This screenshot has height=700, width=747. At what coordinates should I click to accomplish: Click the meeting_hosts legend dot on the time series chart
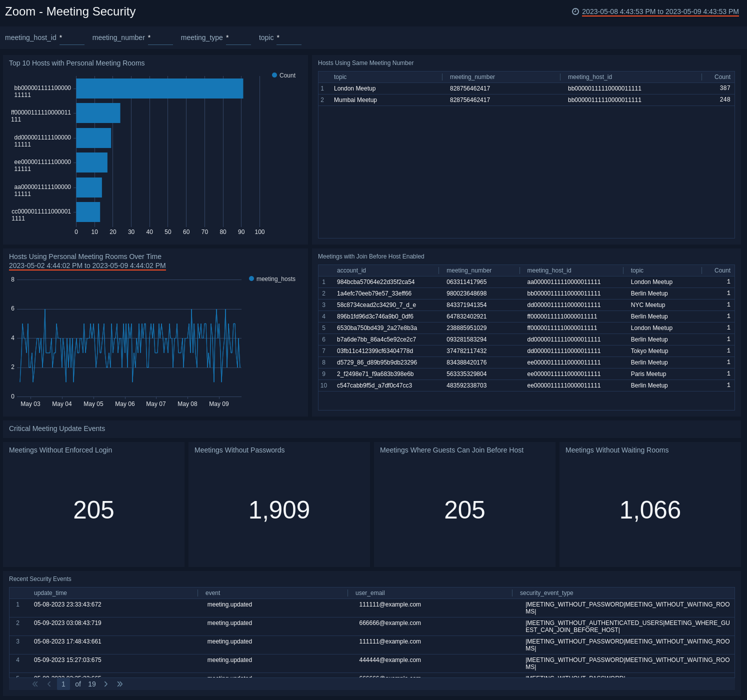tap(251, 278)
